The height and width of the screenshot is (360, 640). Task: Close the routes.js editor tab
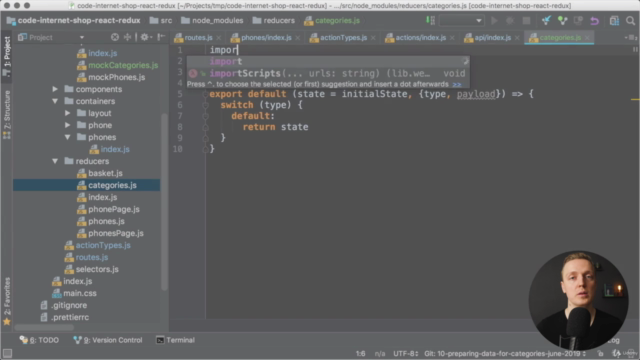[219, 38]
